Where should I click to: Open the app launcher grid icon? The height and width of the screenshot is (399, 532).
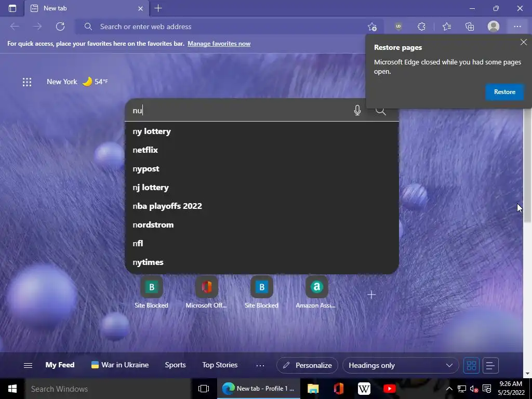point(27,82)
